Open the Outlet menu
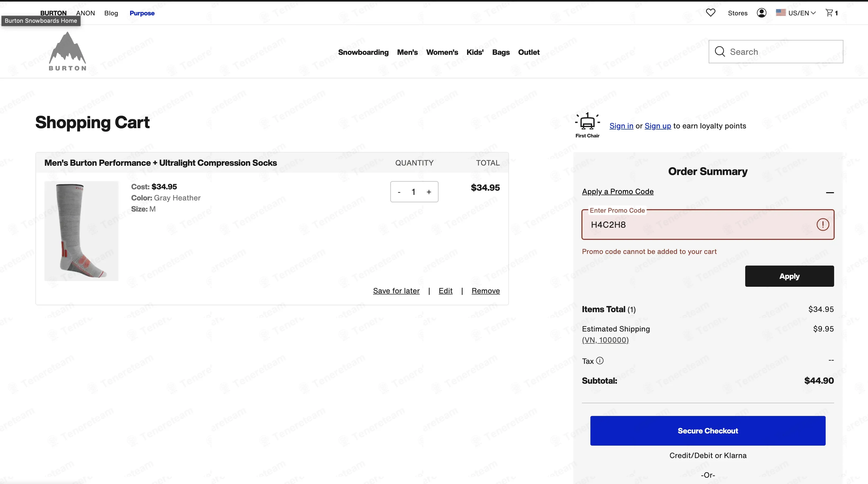This screenshot has width=868, height=484. point(529,52)
